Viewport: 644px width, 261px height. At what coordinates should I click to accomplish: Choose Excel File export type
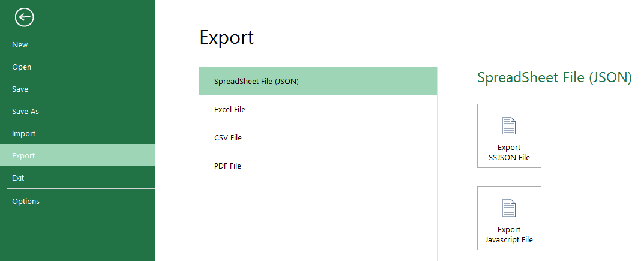[x=318, y=110]
